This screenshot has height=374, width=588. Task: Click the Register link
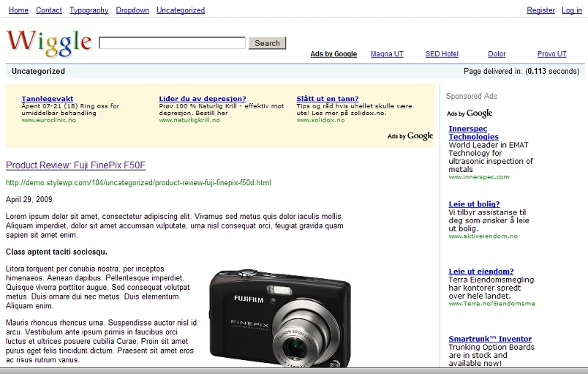(540, 10)
